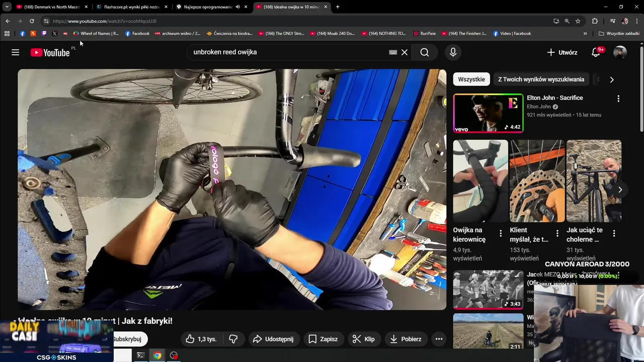Viewport: 644px width, 362px height.
Task: Open Ćwiczenia na biodra bookmark
Action: click(229, 34)
